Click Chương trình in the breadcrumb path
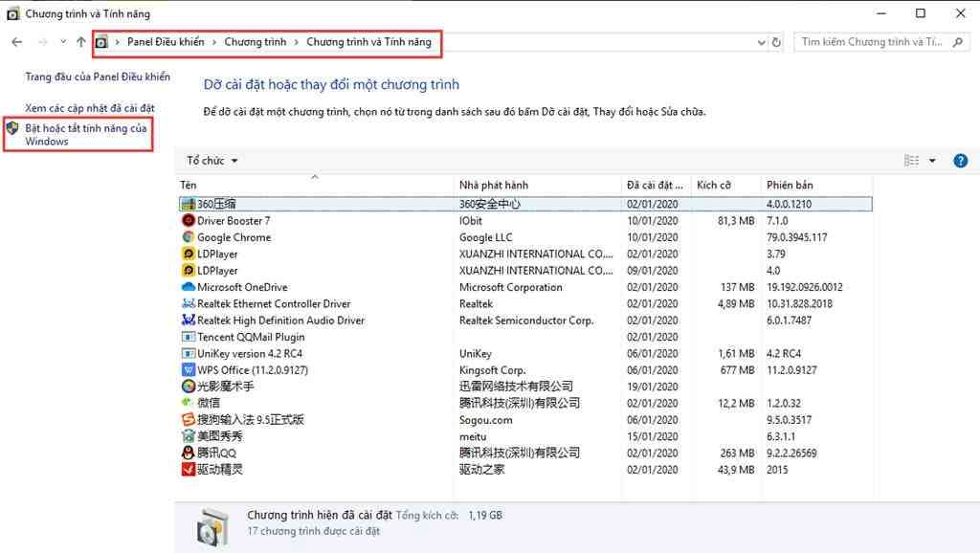The width and height of the screenshot is (980, 553). click(256, 42)
